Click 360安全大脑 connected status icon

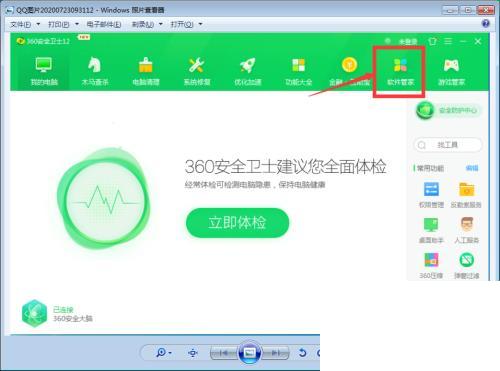(x=34, y=313)
